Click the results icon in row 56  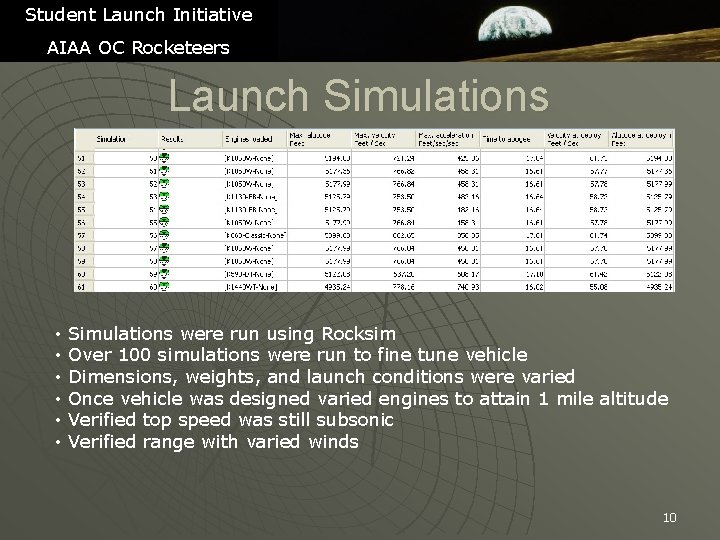[x=164, y=222]
